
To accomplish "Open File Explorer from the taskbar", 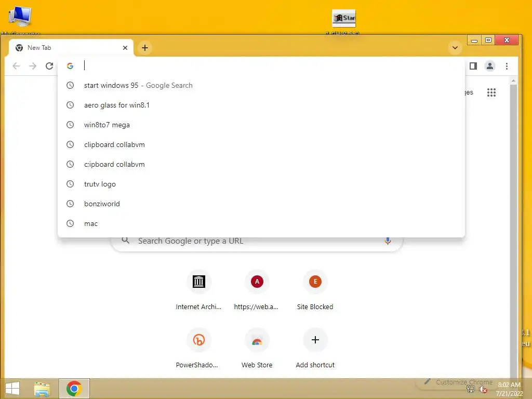I will pyautogui.click(x=42, y=389).
